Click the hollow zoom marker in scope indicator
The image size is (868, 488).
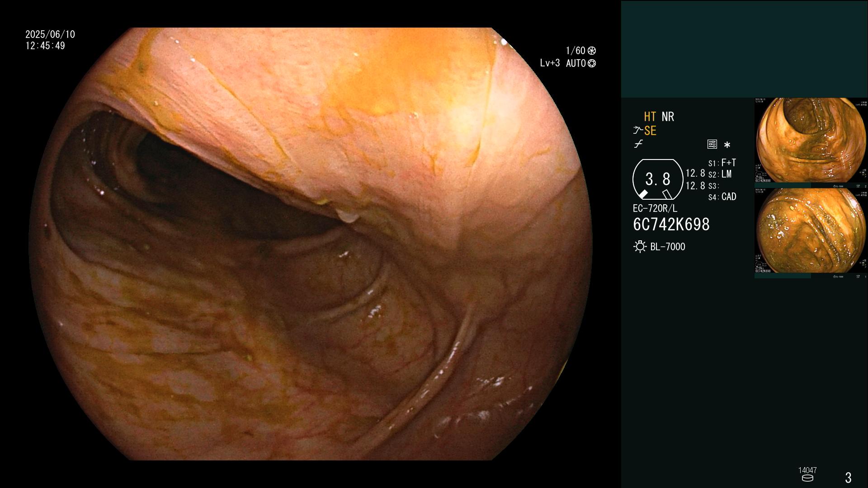click(x=667, y=194)
